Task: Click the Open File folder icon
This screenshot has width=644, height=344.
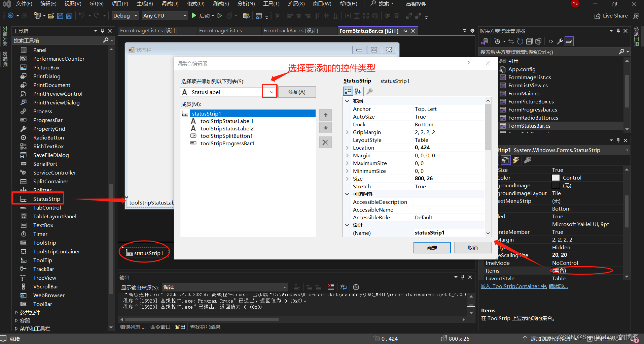Action: click(x=51, y=16)
